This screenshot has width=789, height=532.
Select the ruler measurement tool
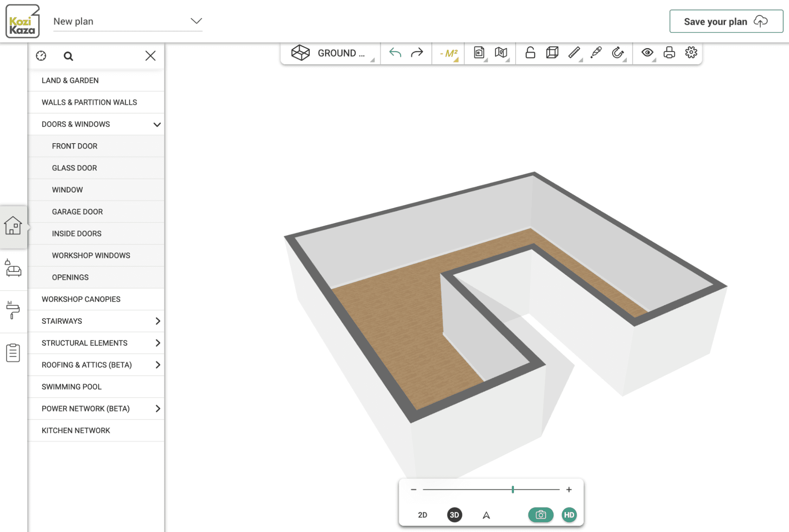[x=574, y=52]
